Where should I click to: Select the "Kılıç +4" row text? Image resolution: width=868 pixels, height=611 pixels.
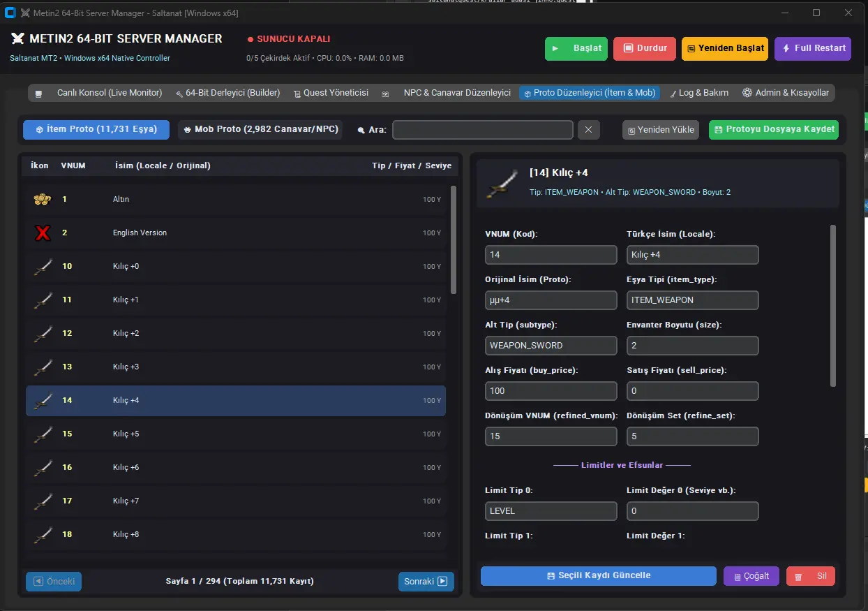pyautogui.click(x=126, y=401)
